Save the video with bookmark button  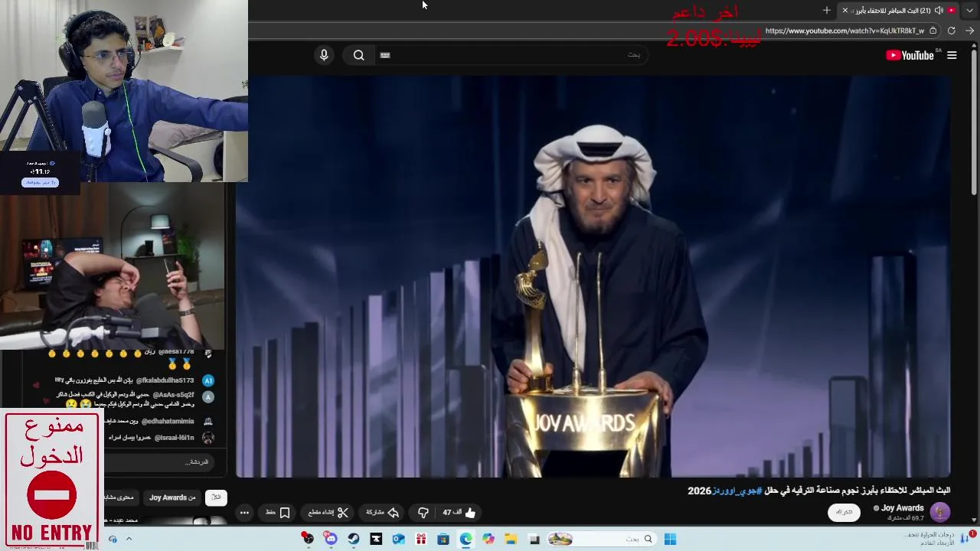click(278, 513)
